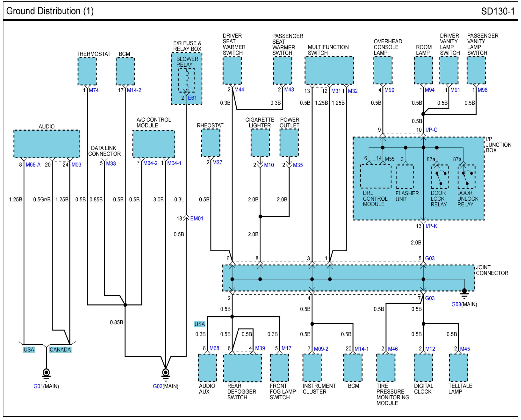Open the EM01 connector link
This screenshot has height=420, width=521.
tap(196, 219)
